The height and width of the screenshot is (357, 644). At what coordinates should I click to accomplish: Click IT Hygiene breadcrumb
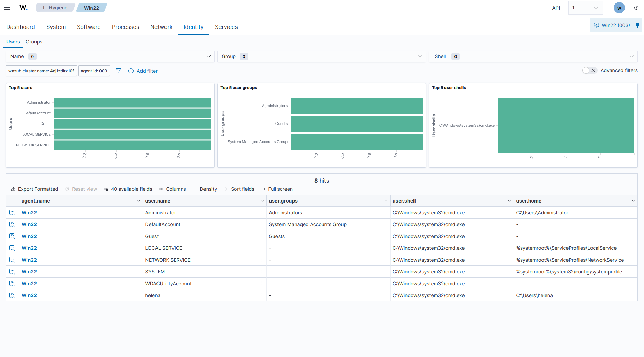coord(55,8)
